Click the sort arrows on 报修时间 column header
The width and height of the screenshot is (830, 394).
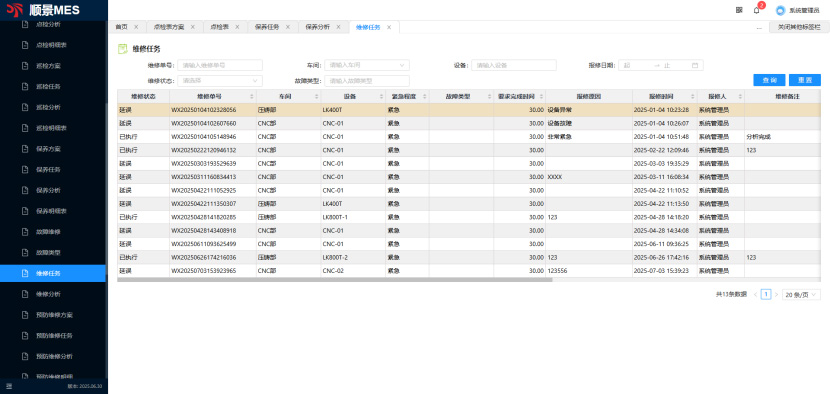coord(692,97)
